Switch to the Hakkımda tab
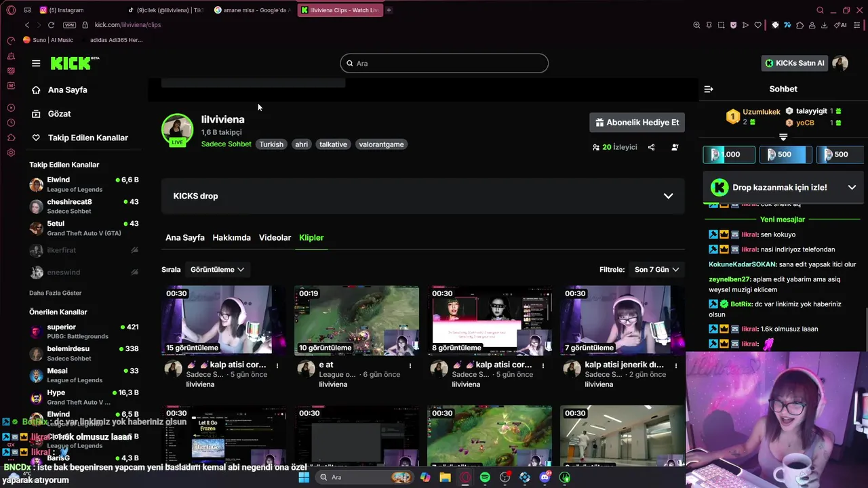The image size is (868, 488). click(x=231, y=238)
